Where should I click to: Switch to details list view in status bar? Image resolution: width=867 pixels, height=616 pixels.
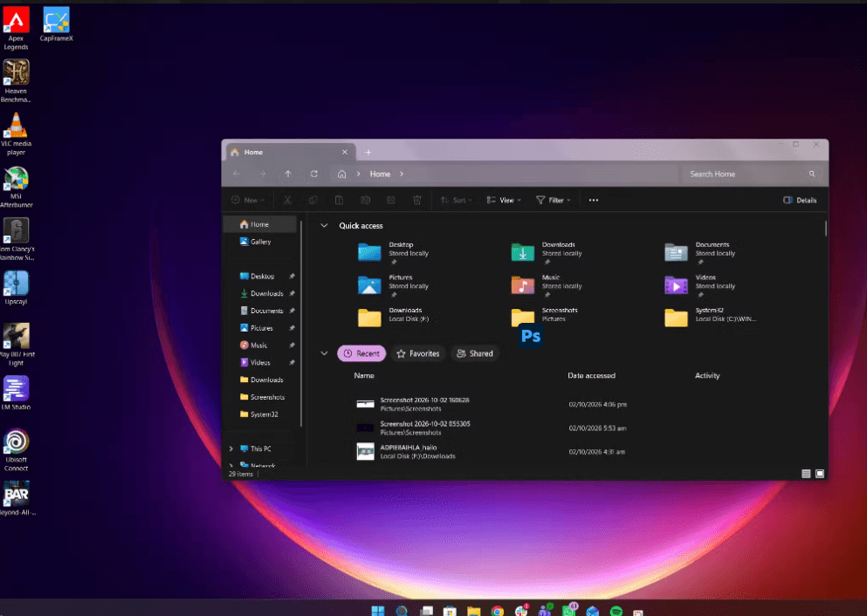pyautogui.click(x=806, y=474)
